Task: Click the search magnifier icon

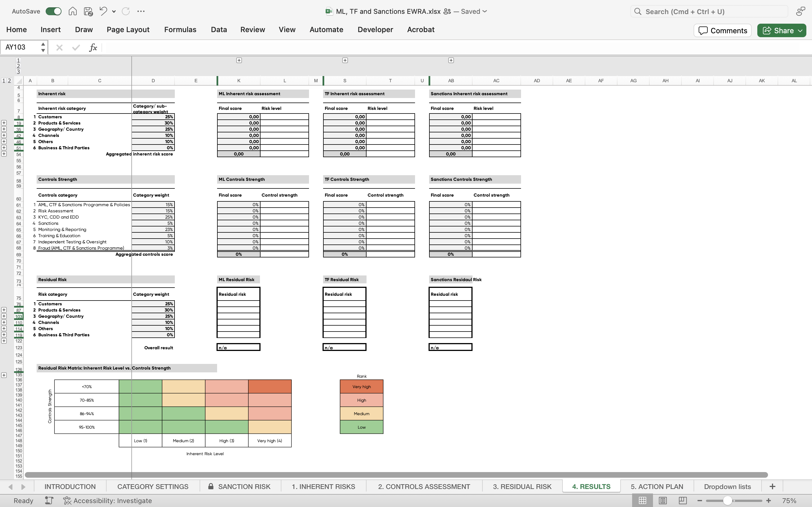Action: point(637,11)
